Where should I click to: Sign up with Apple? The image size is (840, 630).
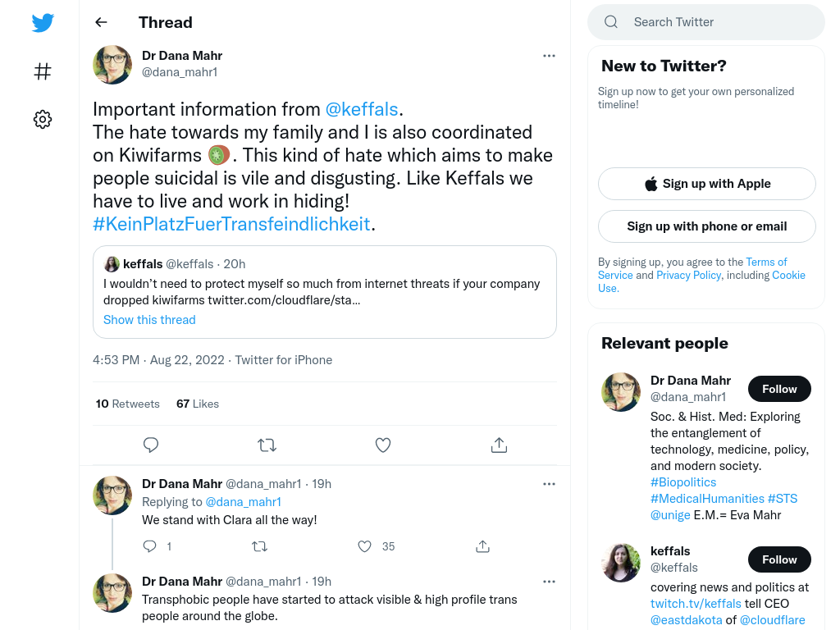pos(706,184)
